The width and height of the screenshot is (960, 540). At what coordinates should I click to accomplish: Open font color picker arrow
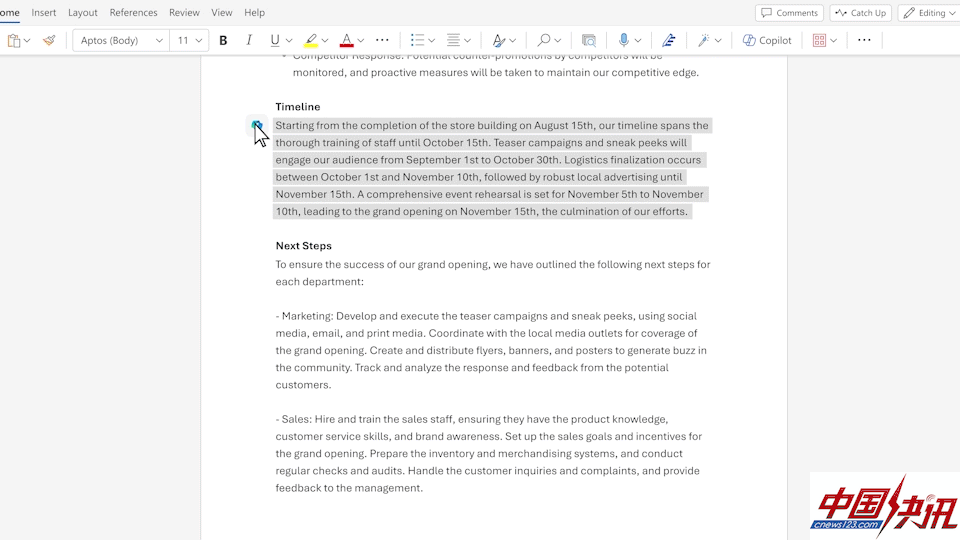pos(361,41)
